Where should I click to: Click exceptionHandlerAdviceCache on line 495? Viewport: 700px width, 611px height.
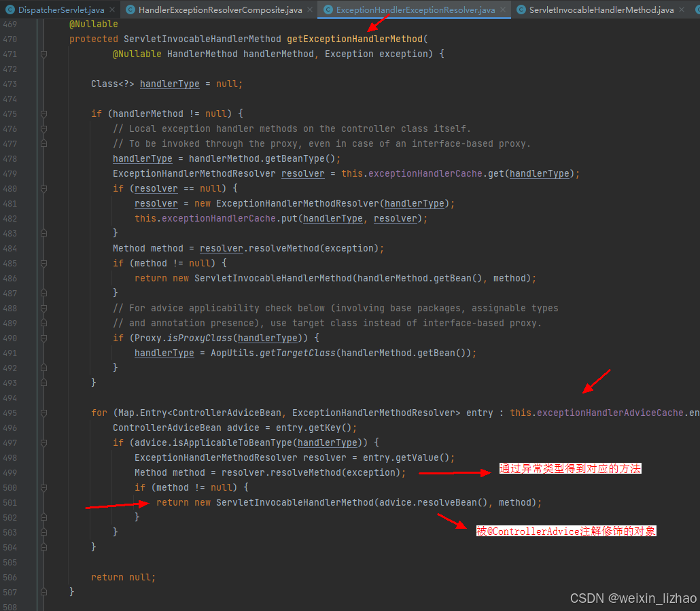(610, 413)
